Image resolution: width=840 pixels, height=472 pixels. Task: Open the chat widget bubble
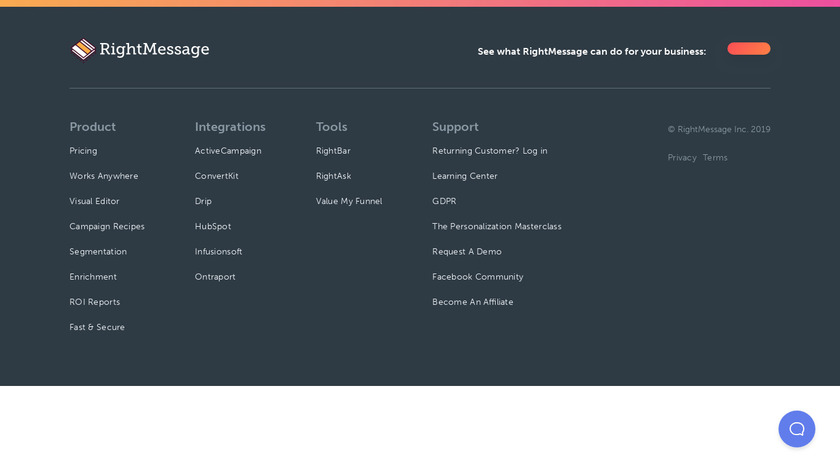pyautogui.click(x=796, y=429)
